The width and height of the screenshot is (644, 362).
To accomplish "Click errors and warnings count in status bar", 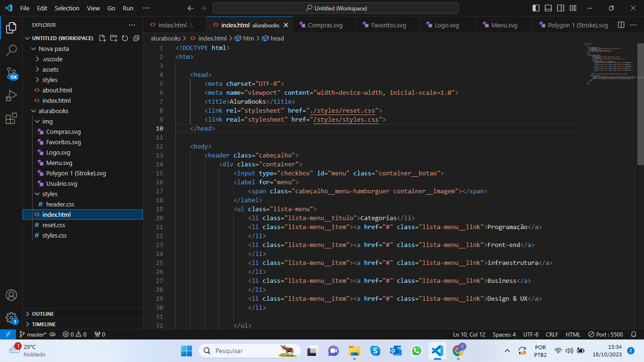I will [74, 334].
